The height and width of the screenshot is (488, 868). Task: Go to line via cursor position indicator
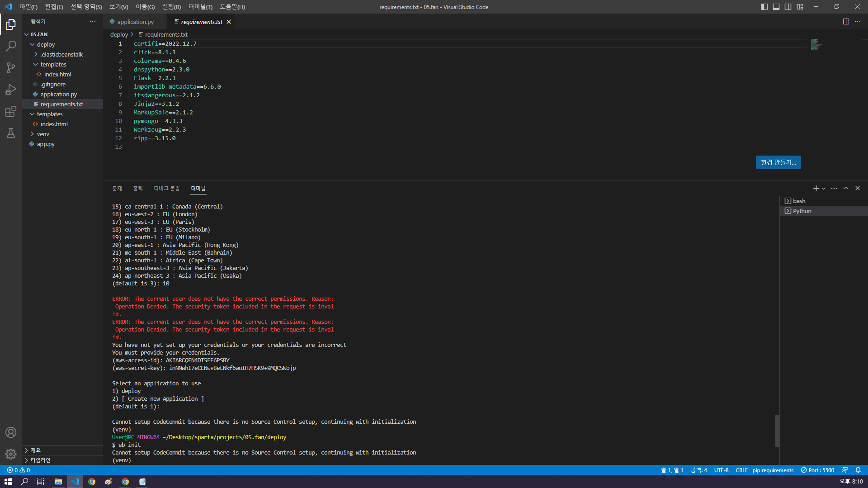tap(672, 470)
